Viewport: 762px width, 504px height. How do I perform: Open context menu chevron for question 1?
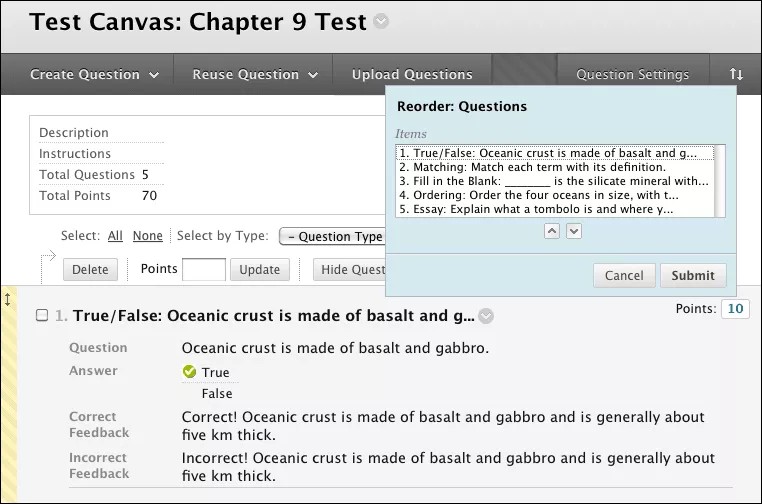click(485, 316)
